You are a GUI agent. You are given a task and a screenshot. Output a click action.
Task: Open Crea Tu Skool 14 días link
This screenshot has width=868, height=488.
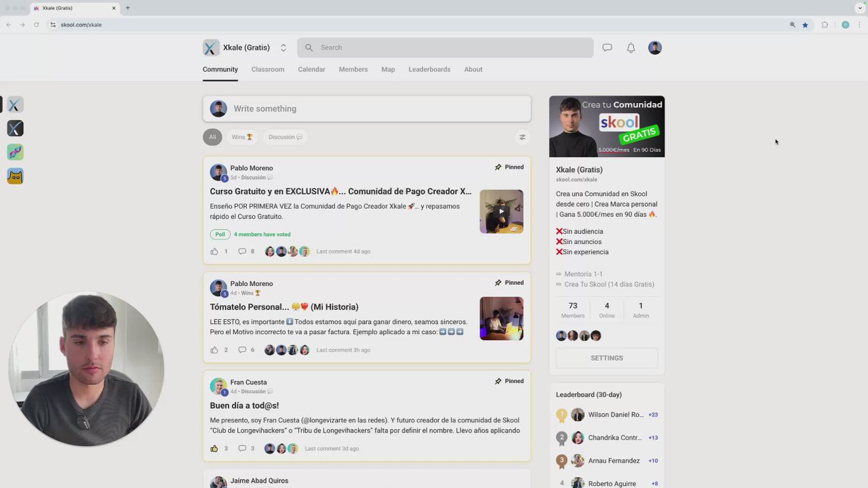tap(609, 284)
